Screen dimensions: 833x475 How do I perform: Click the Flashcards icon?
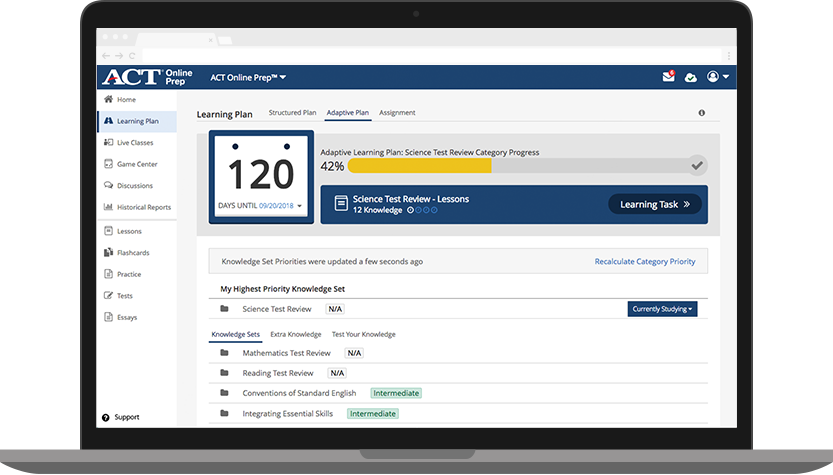coord(108,252)
